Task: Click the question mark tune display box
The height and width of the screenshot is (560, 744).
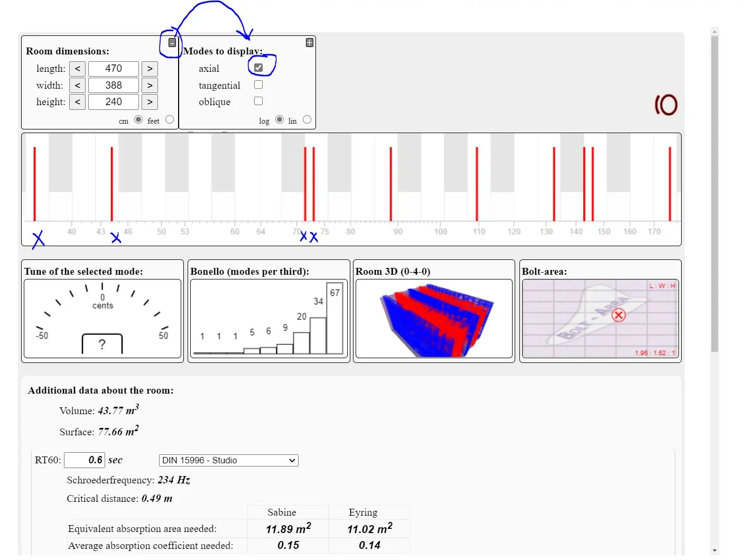Action: (x=102, y=344)
